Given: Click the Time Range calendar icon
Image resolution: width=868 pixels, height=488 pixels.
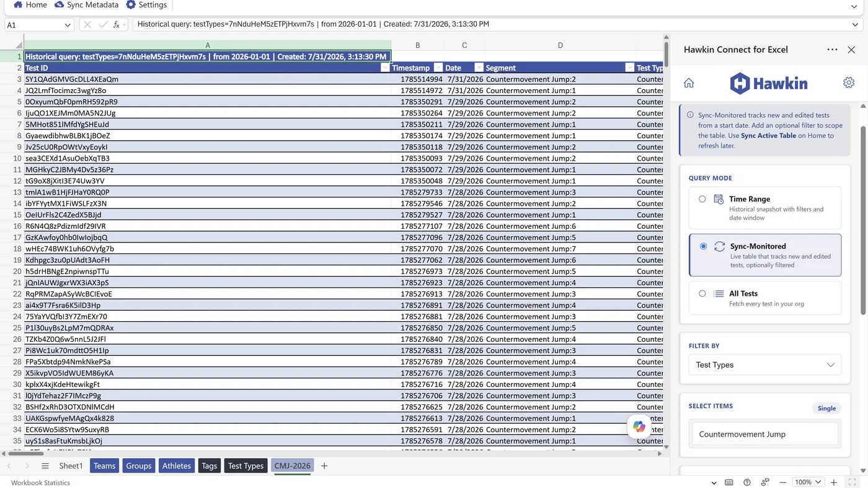Looking at the screenshot, I should [719, 199].
